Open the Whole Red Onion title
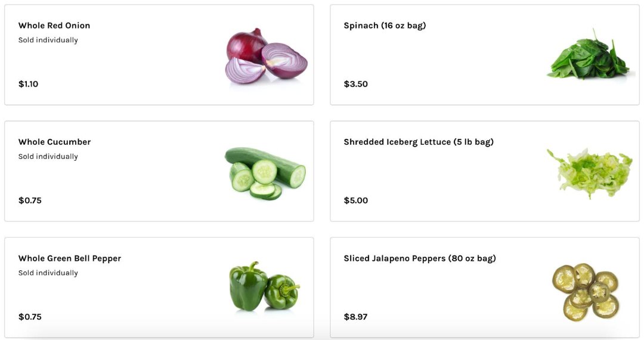644x340 pixels. pyautogui.click(x=54, y=26)
